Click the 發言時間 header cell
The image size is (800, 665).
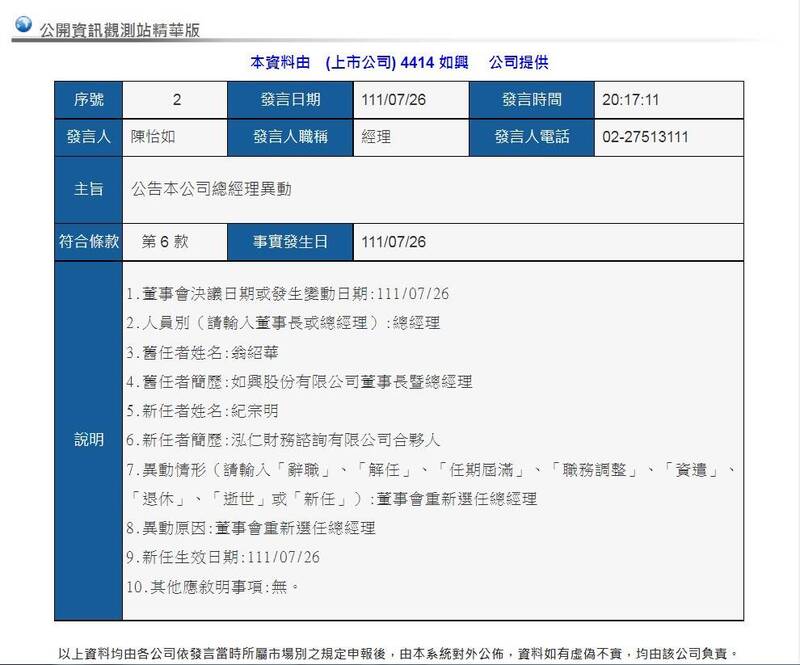(532, 100)
